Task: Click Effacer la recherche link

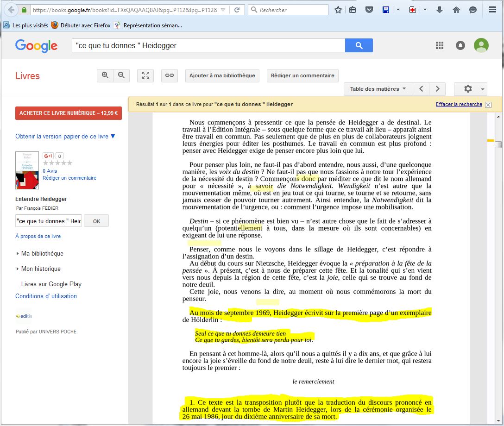Action: pos(459,105)
